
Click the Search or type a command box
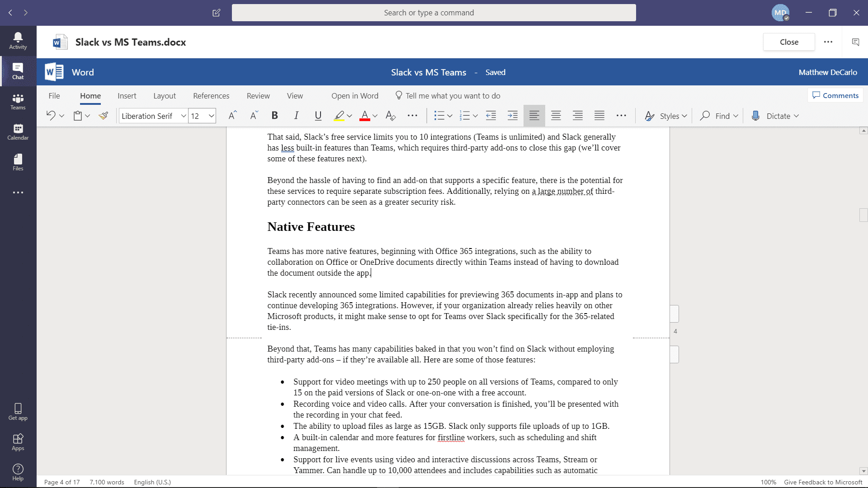[x=434, y=13]
